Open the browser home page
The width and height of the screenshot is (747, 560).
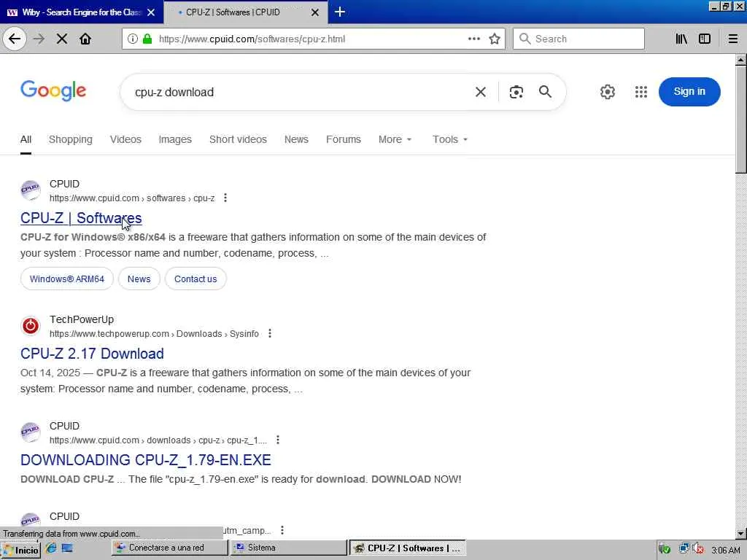point(85,39)
